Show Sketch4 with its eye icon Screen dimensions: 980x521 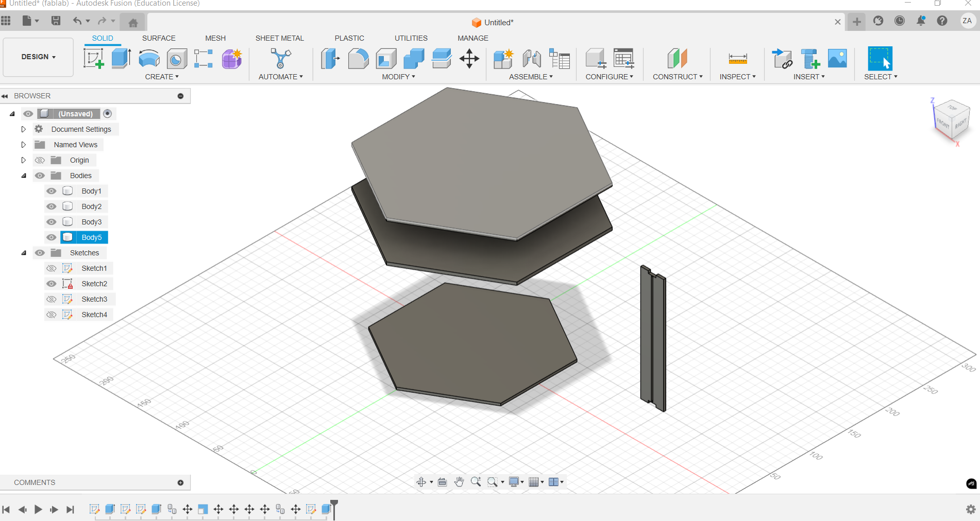click(x=52, y=315)
